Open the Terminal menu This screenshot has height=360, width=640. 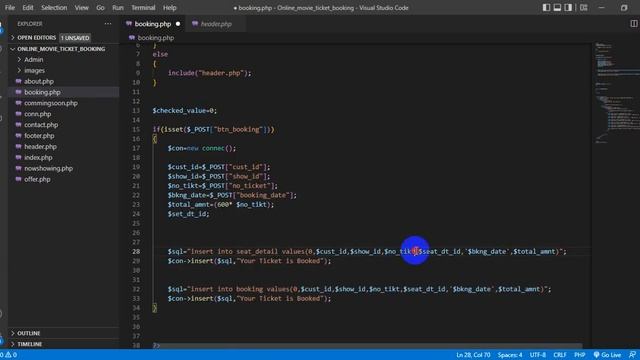click(143, 8)
